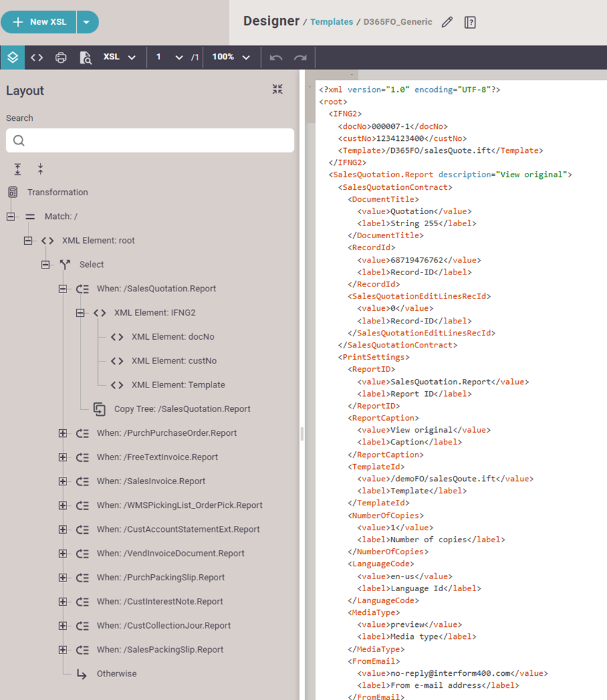
Task: Collapse the XML Element: IFNG2 node
Action: click(80, 313)
